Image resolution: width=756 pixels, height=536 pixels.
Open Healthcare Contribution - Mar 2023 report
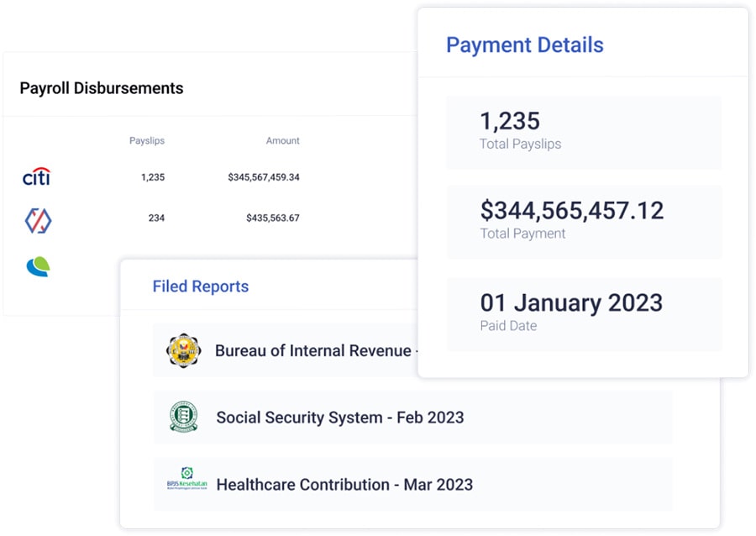[x=412, y=484]
